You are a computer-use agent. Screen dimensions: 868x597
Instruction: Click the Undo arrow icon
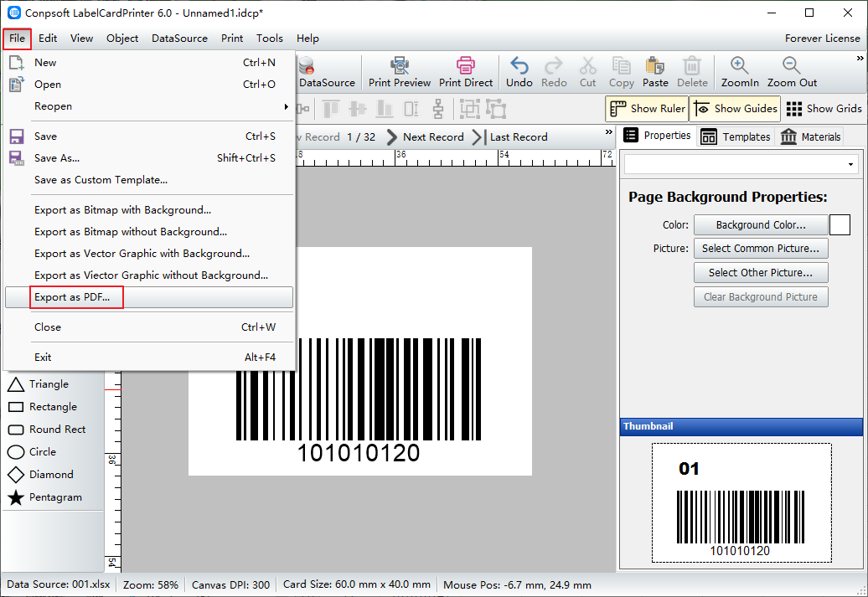[x=519, y=65]
